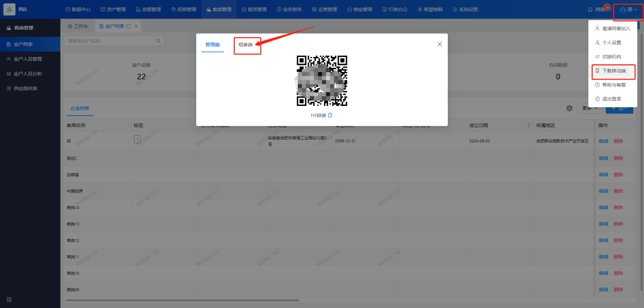The height and width of the screenshot is (308, 644).
Task: Choose 切换机构 from the user menu
Action: tap(613, 57)
